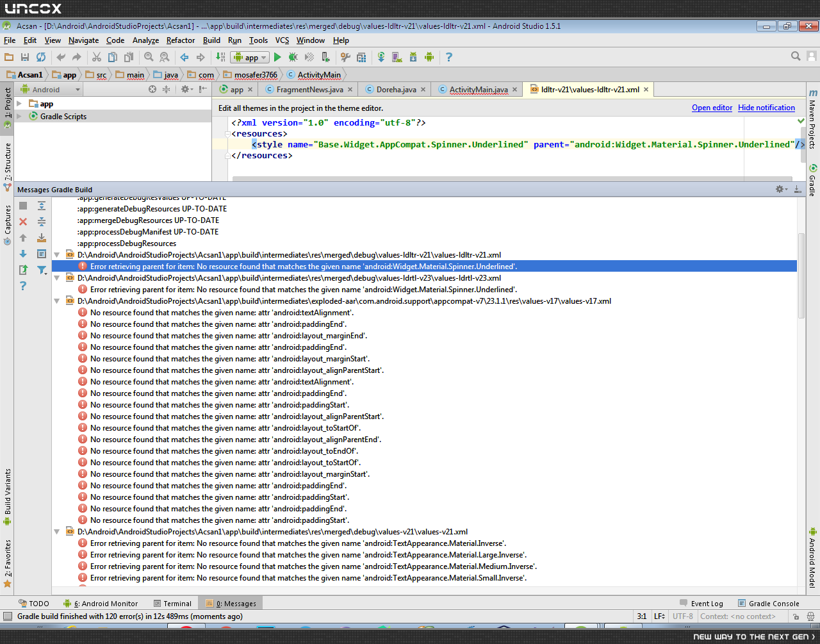
Task: Toggle Autoscroll to Source in Messages
Action: tap(42, 238)
